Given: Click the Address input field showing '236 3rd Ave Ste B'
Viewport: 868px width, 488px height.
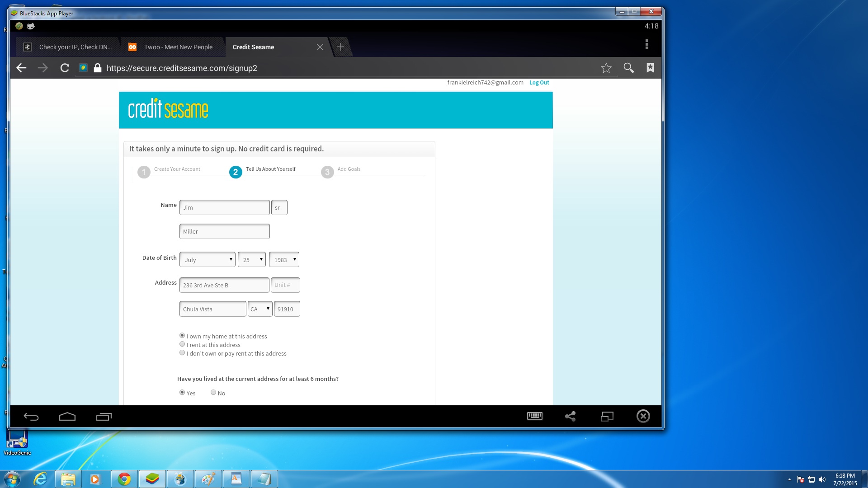Looking at the screenshot, I should point(224,284).
